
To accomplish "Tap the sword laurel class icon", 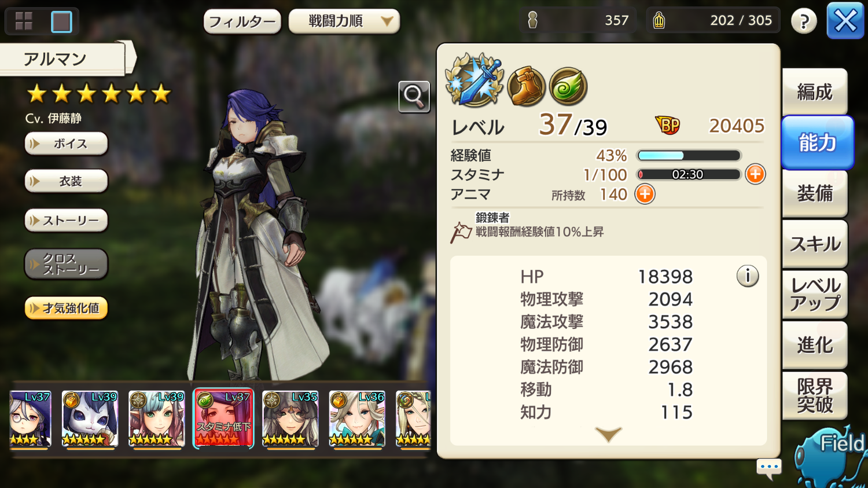I will pyautogui.click(x=475, y=80).
